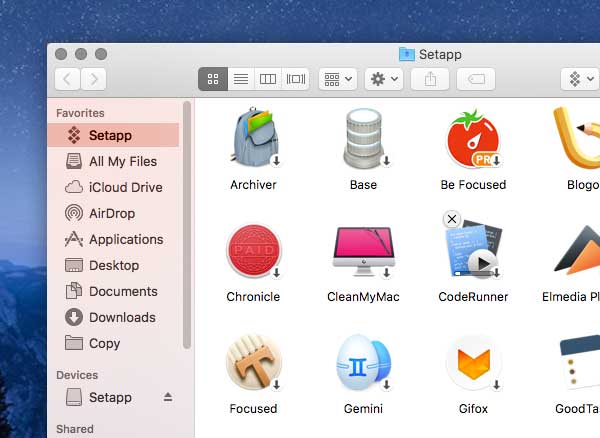The height and width of the screenshot is (438, 600).
Task: Open the Chronicle app icon
Action: [254, 250]
